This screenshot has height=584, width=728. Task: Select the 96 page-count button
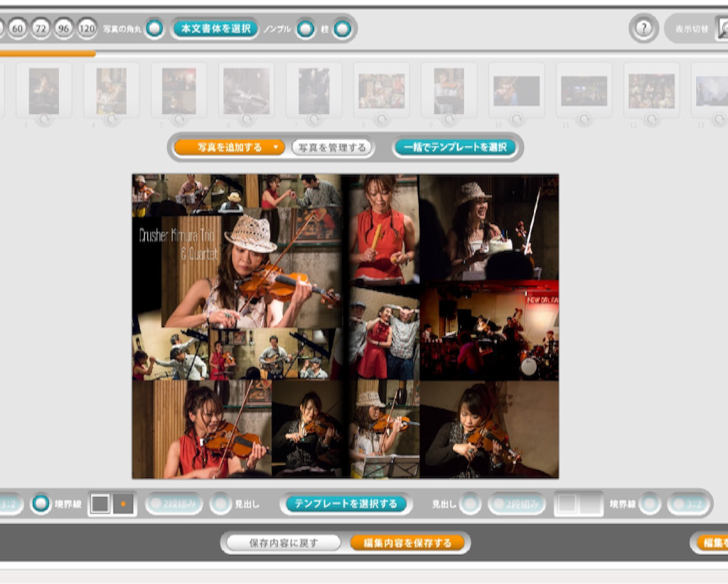tap(63, 28)
